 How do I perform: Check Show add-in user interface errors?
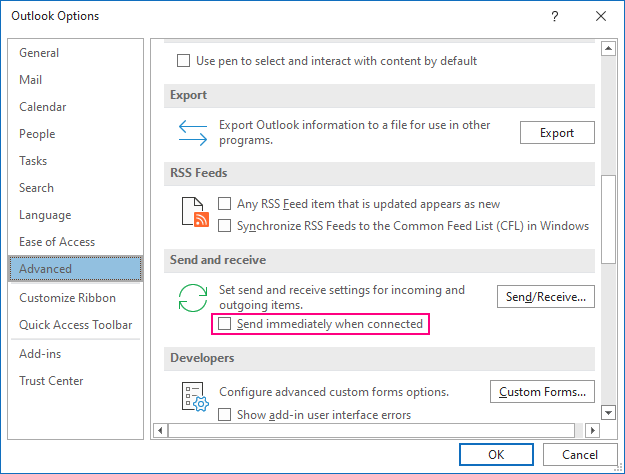click(x=224, y=415)
